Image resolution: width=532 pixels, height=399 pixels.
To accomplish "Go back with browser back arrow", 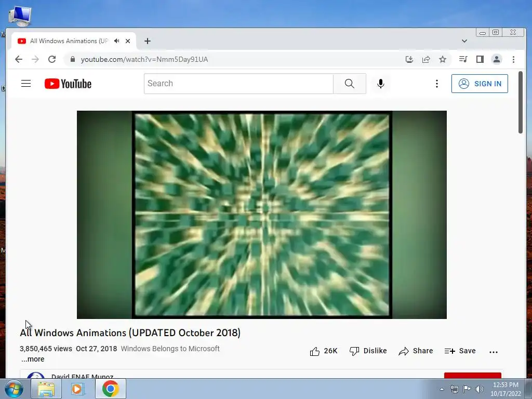I will 19,59.
